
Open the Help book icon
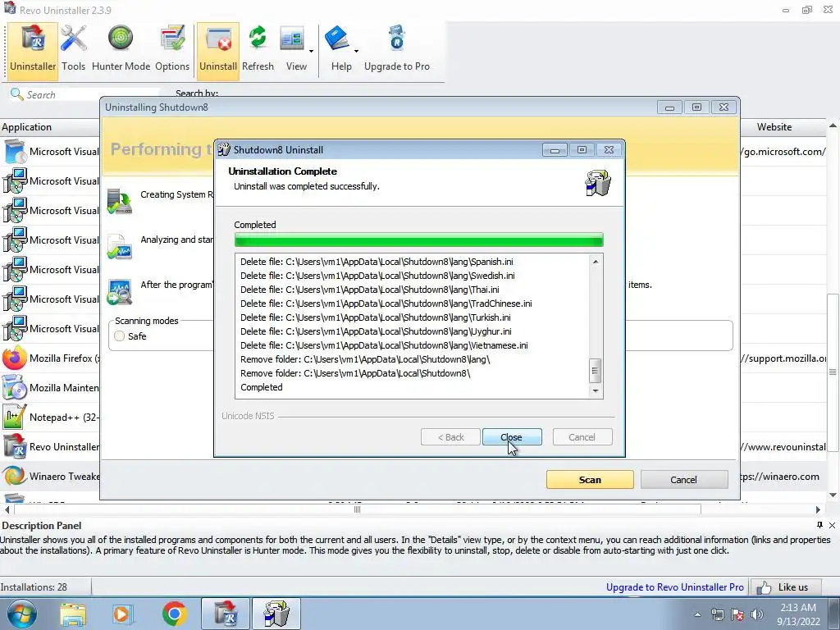coord(337,39)
